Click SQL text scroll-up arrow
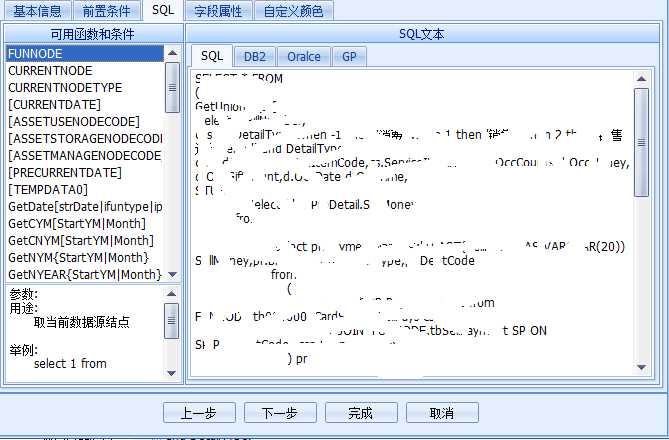669x440 pixels. (x=641, y=79)
